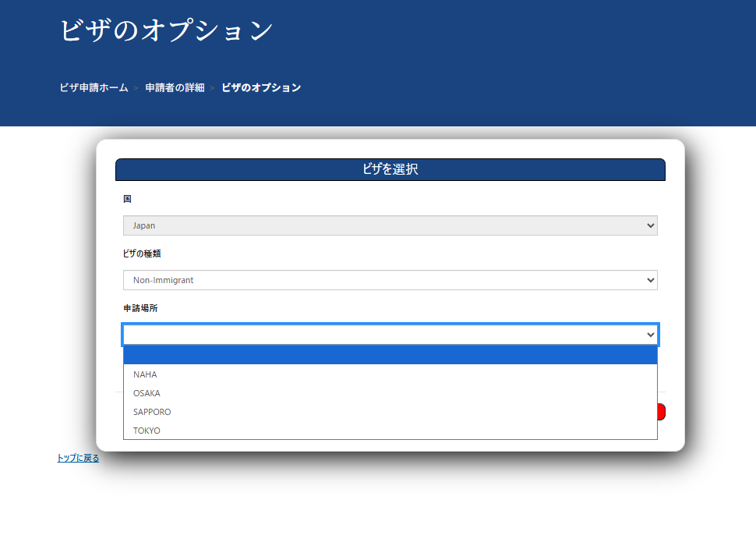
Task: Click the large ビザのオプション page title
Action: 167,30
